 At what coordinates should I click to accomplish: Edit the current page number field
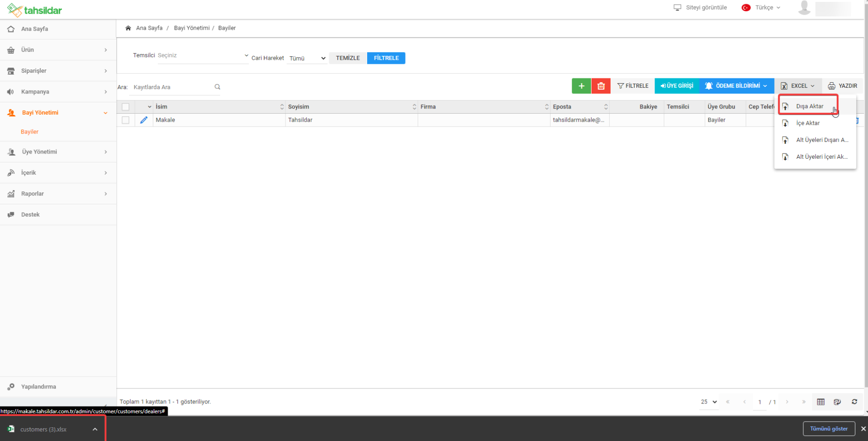760,402
